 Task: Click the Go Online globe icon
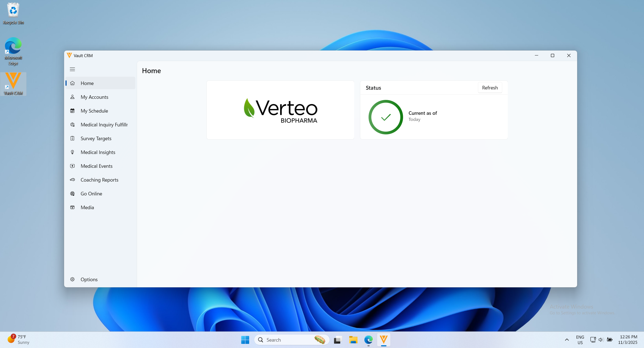coord(72,193)
